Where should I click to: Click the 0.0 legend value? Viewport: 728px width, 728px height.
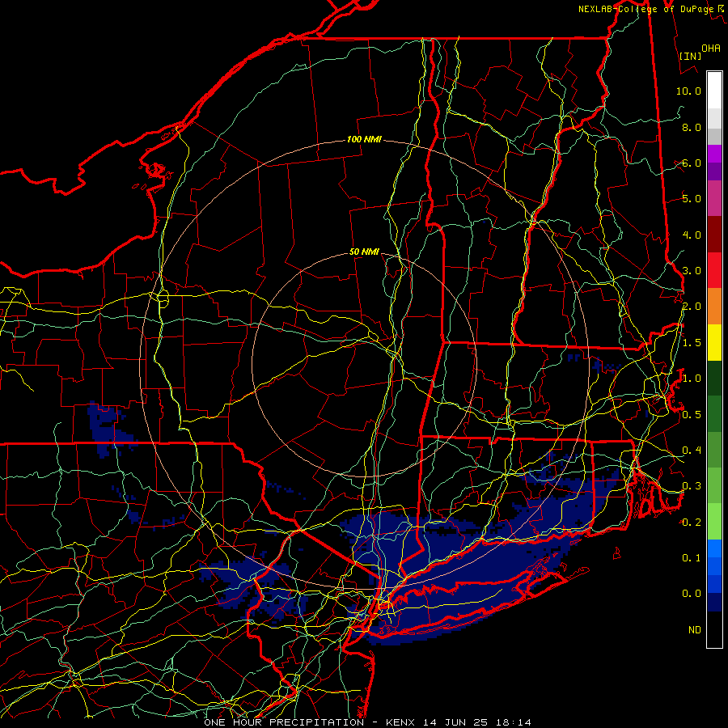(692, 594)
